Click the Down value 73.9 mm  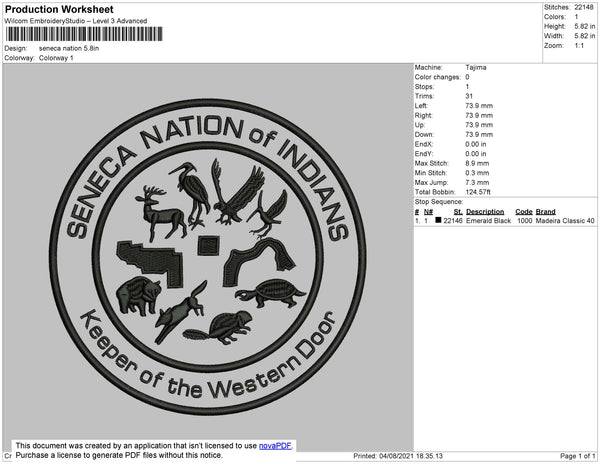coord(479,135)
